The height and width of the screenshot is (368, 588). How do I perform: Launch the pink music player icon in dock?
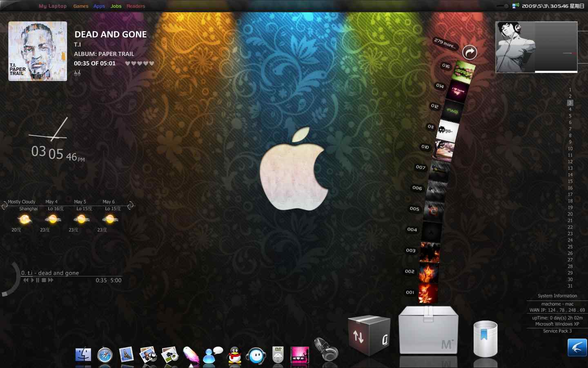pyautogui.click(x=300, y=355)
